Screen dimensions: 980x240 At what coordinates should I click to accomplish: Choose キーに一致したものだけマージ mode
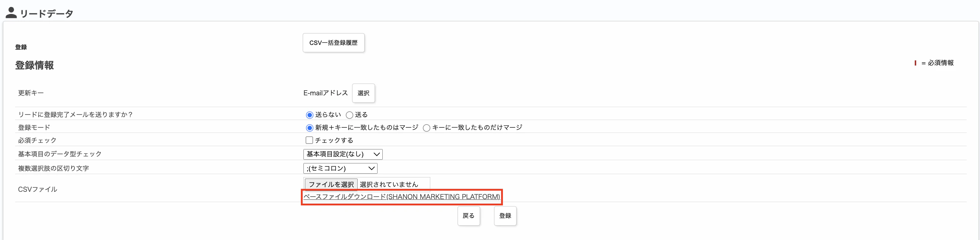pyautogui.click(x=427, y=128)
